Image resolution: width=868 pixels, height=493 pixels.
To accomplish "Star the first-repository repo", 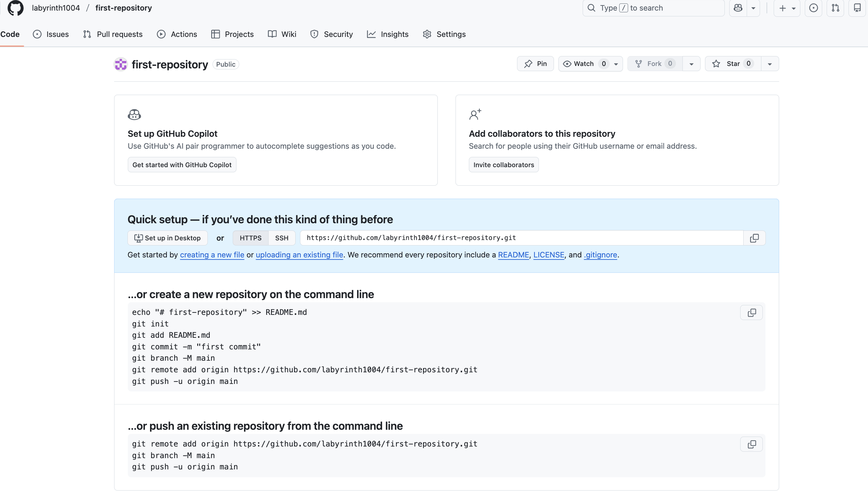I will tap(733, 64).
